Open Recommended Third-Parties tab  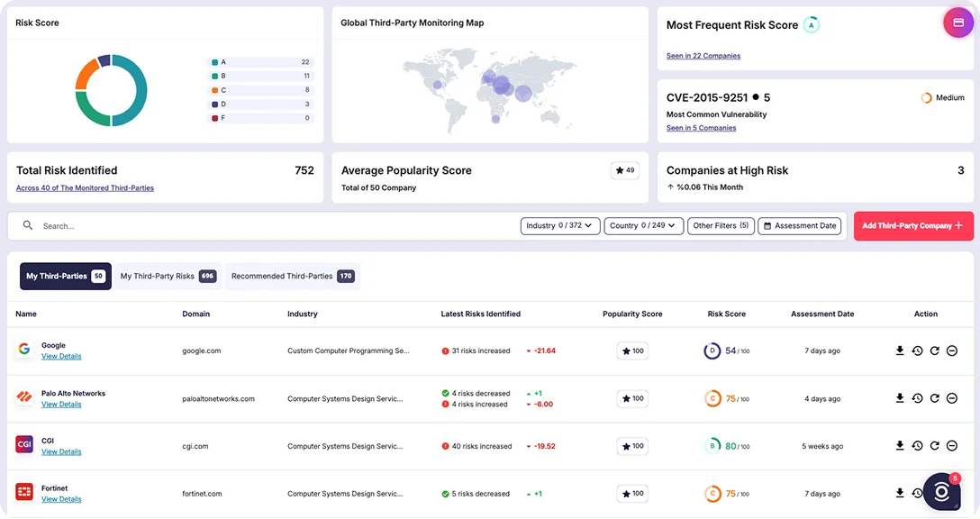[x=293, y=276]
